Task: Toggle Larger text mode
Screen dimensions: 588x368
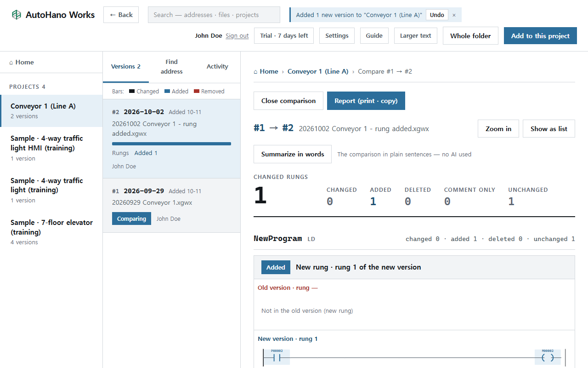Action: click(x=416, y=36)
